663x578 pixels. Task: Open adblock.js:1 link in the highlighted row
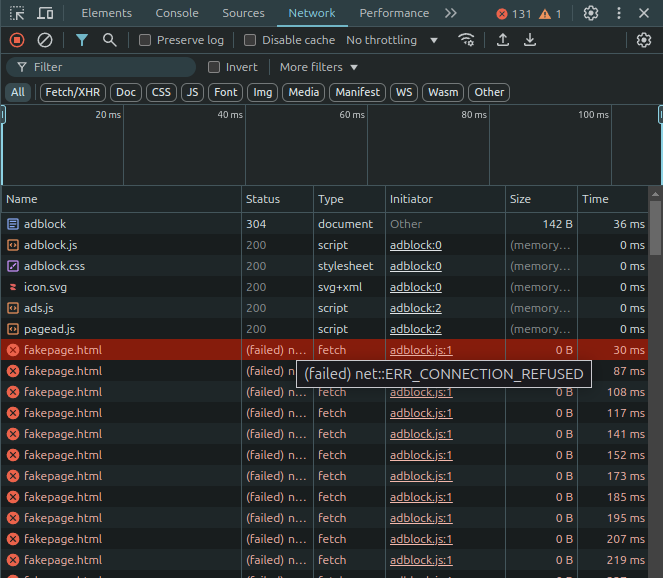421,351
